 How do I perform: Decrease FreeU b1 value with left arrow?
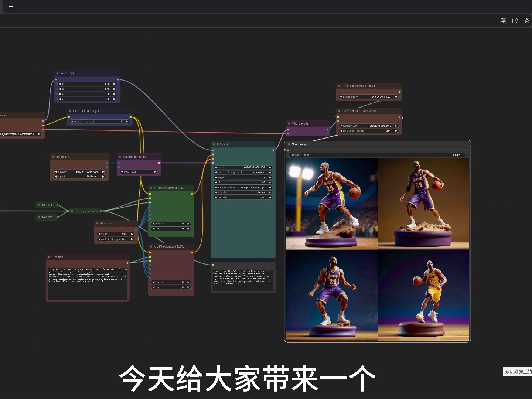tap(60, 84)
